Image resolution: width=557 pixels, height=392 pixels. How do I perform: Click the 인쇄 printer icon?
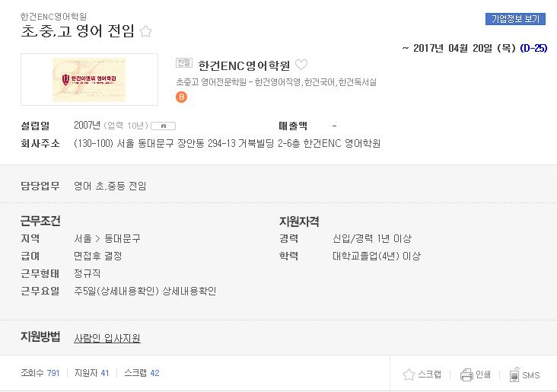(x=466, y=374)
